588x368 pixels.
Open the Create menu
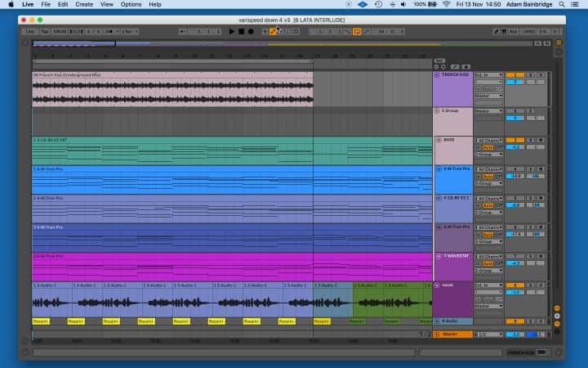tap(84, 5)
